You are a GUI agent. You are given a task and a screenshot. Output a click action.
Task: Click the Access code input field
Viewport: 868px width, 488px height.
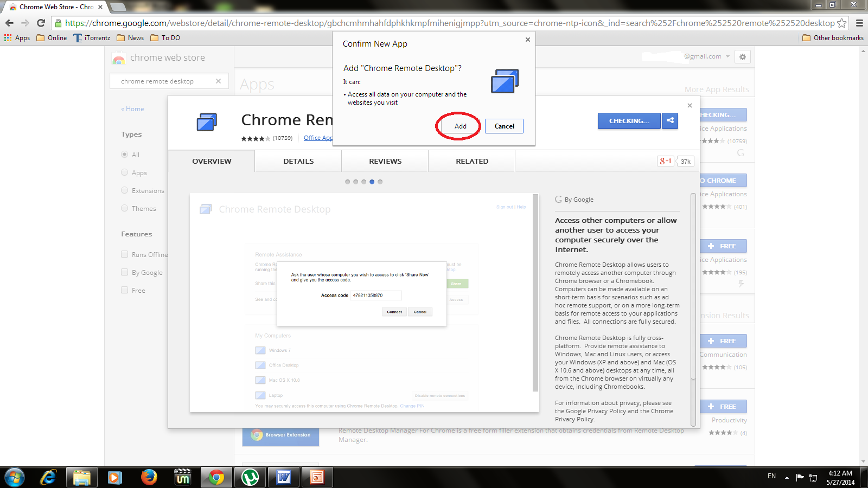(376, 295)
